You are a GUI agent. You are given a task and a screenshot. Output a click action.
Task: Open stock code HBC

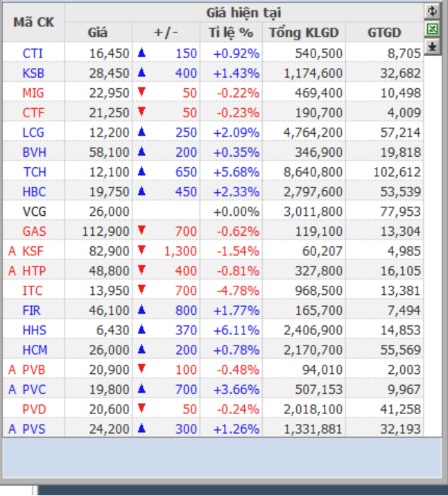pos(34,191)
